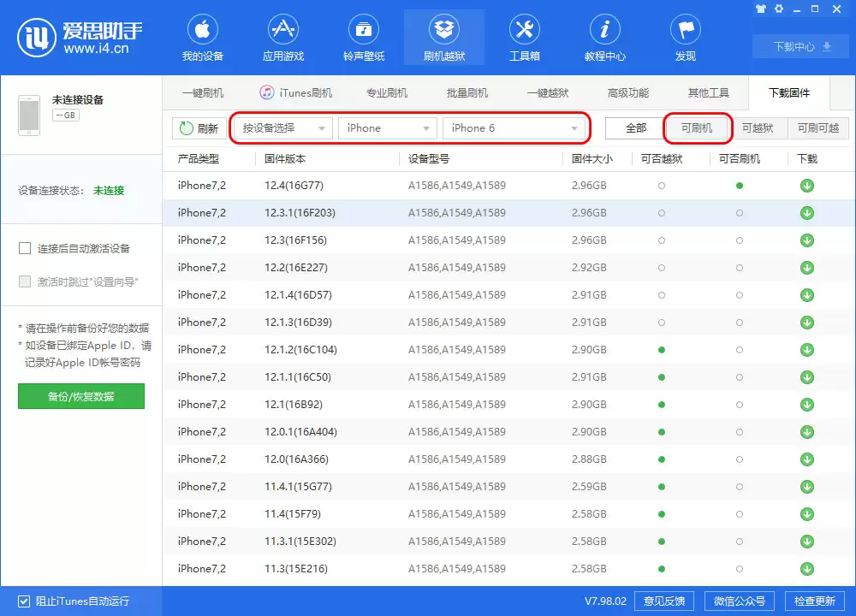Expand the iPhone device type dropdown

pos(388,128)
